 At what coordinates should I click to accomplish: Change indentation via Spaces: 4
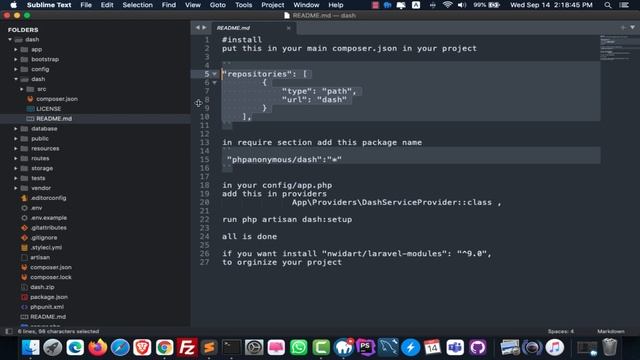561,331
